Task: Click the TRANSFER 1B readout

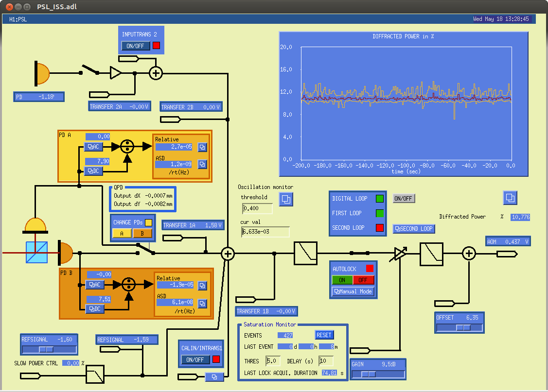Action: click(x=266, y=311)
